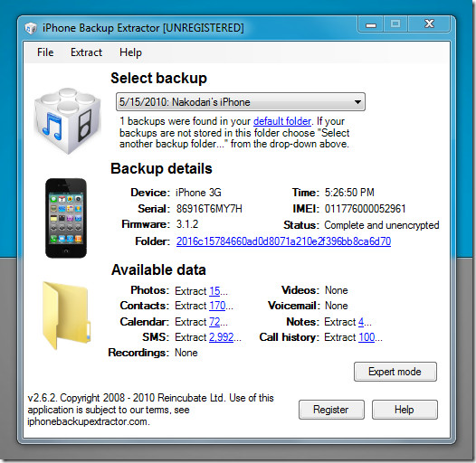Click the device value iPhone 3G
Screen dimensions: 476x463
point(198,193)
